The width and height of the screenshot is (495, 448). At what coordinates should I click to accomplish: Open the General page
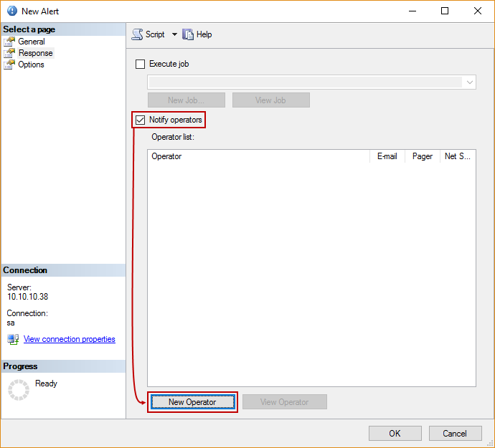(x=32, y=42)
